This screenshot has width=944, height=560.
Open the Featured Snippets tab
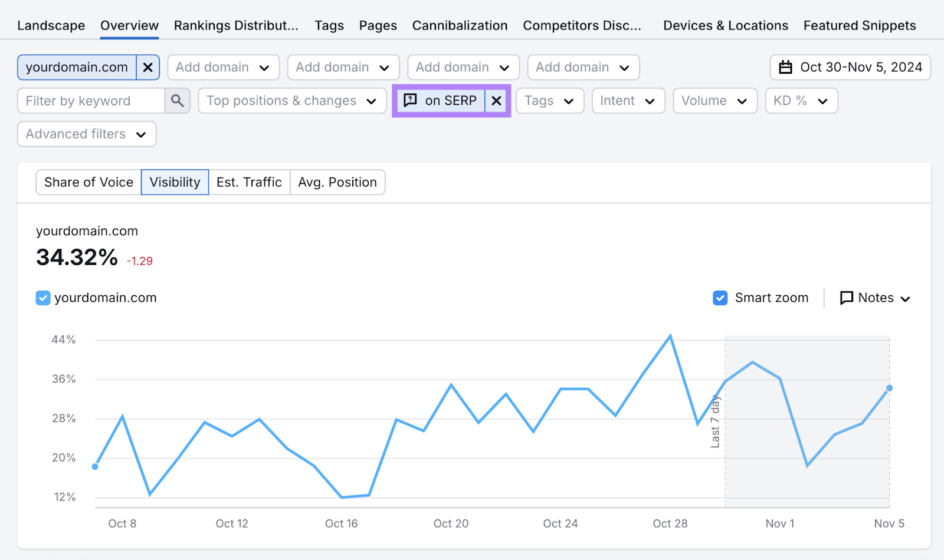click(x=860, y=25)
